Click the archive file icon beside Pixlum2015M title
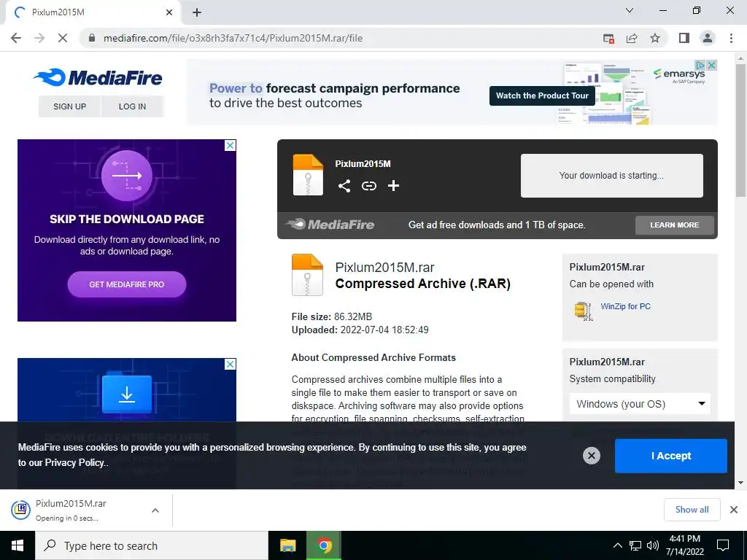The height and width of the screenshot is (560, 747). coord(308,175)
